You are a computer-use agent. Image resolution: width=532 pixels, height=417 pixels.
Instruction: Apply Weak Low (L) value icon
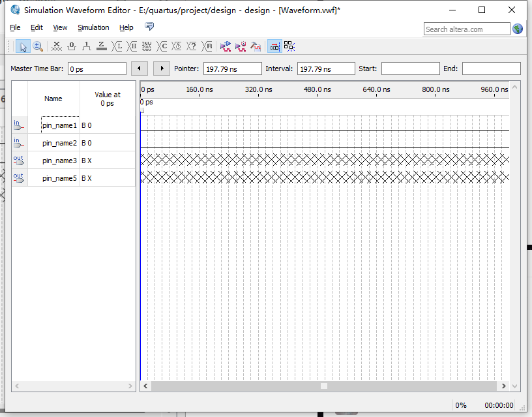[x=117, y=46]
